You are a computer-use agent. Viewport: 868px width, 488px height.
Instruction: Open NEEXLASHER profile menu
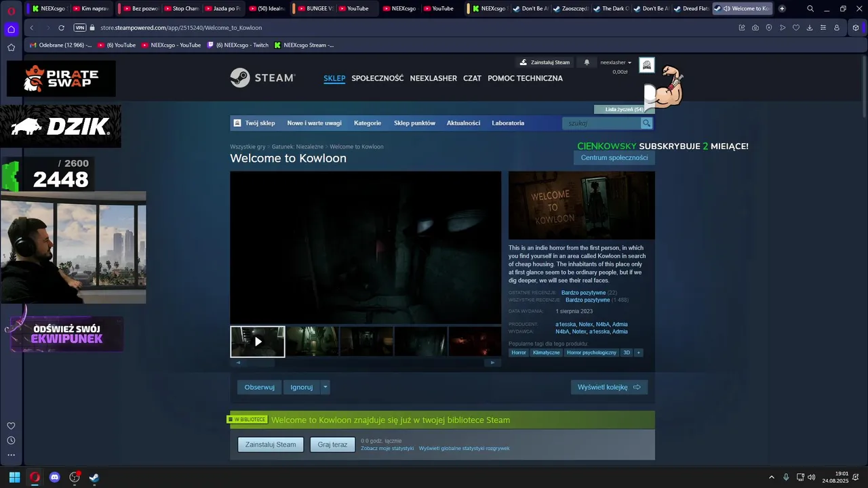pos(433,79)
